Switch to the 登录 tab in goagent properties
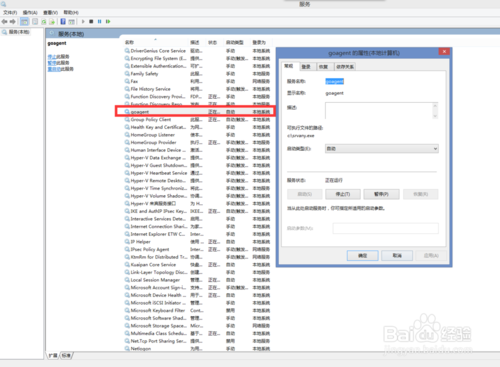Screen dimensions: 500x367 306,67
